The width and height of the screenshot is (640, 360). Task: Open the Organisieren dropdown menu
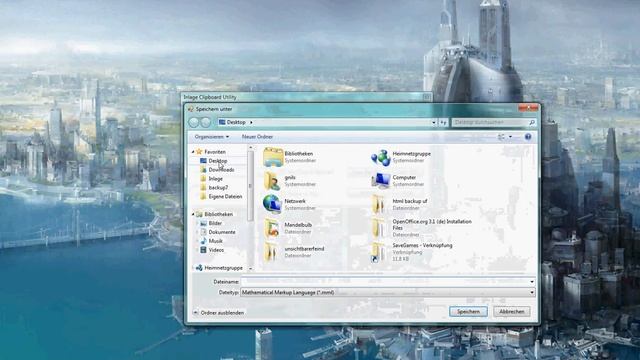[x=211, y=137]
